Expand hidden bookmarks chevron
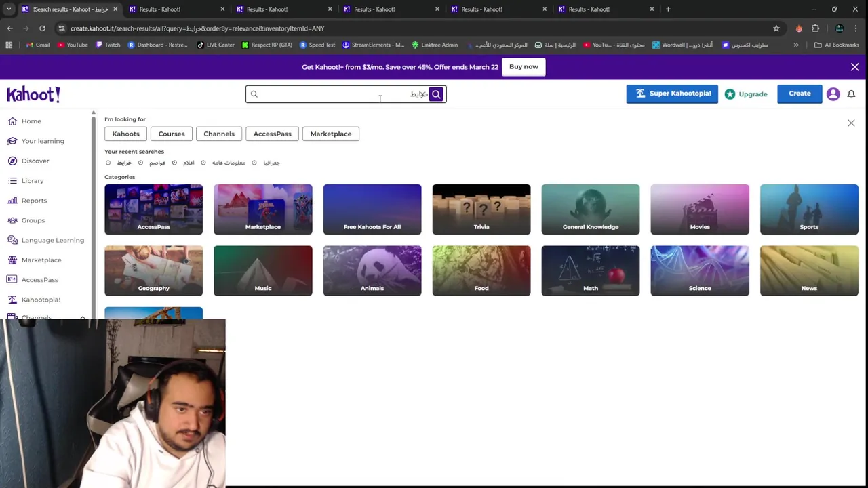This screenshot has height=488, width=868. 796,45
